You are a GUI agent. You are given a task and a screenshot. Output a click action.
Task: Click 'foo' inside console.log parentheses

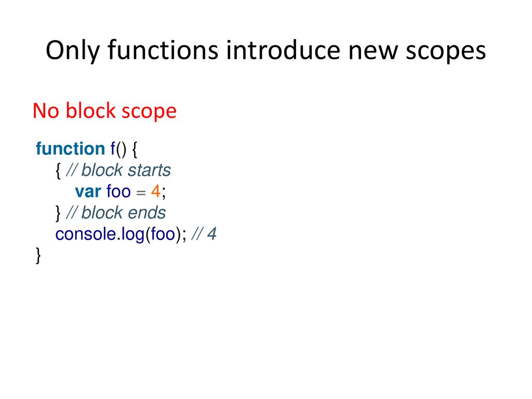tap(163, 234)
